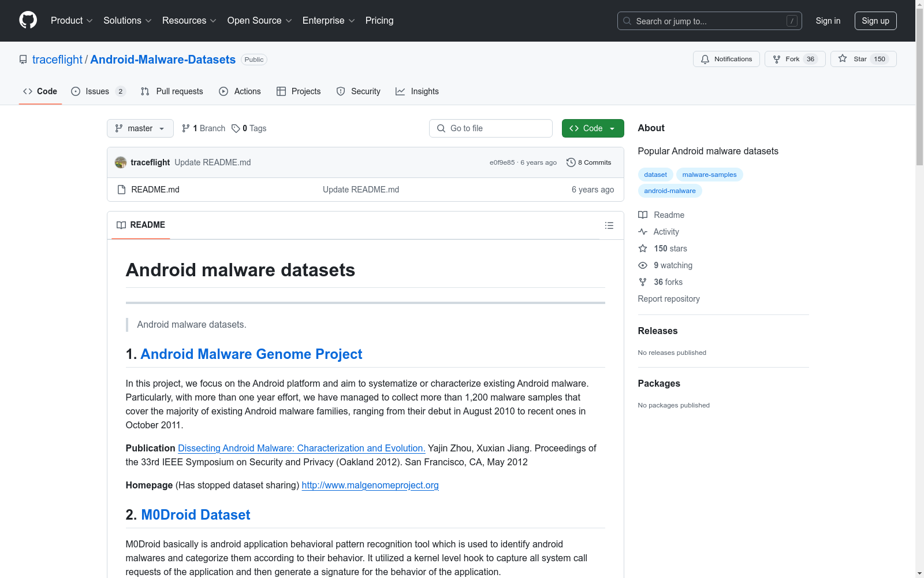The height and width of the screenshot is (578, 924).
Task: Open the Actions tab
Action: (240, 91)
